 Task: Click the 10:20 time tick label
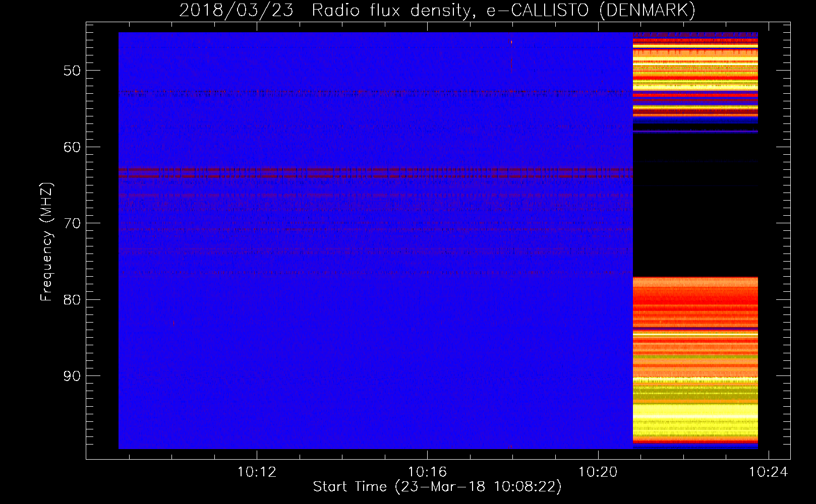point(598,472)
